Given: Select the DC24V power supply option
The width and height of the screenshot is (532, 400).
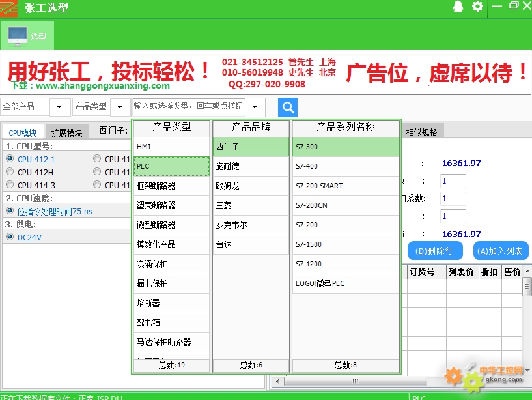Looking at the screenshot, I should pos(10,236).
